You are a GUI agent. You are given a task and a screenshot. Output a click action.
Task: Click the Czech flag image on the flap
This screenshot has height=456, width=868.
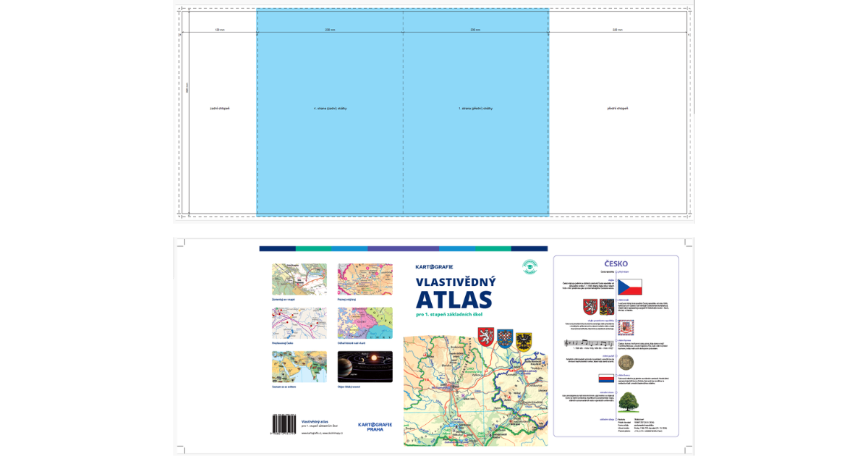(630, 287)
